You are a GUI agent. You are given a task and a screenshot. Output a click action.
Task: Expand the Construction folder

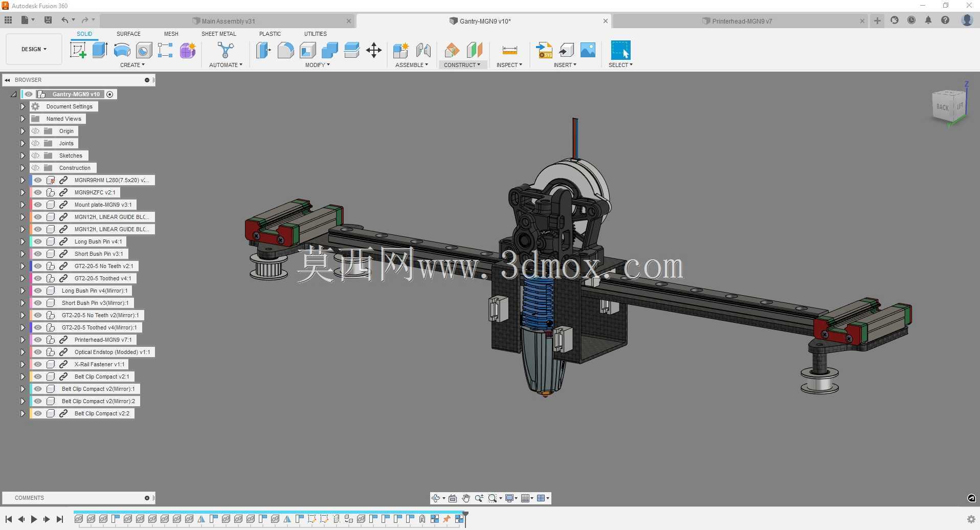click(23, 168)
